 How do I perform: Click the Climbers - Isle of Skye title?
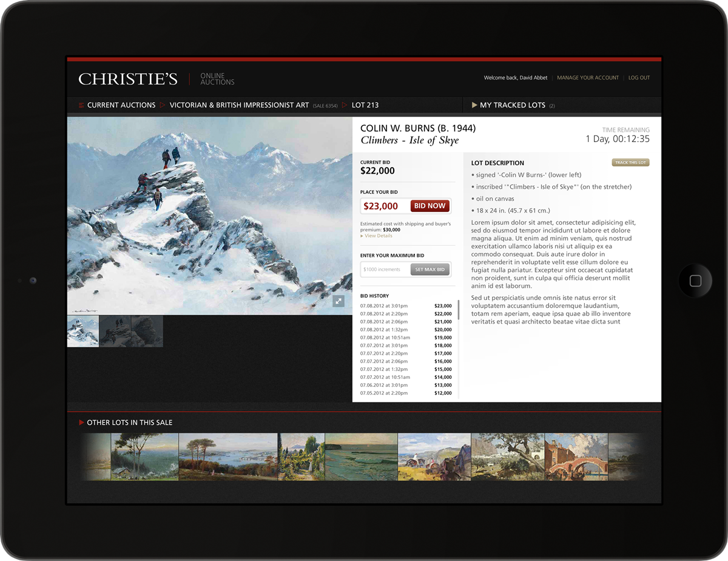(411, 141)
